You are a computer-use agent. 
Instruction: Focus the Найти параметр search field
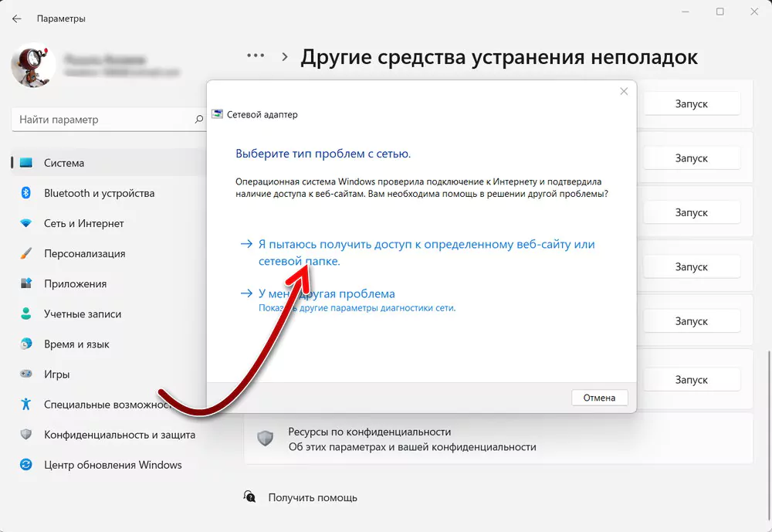tap(108, 119)
